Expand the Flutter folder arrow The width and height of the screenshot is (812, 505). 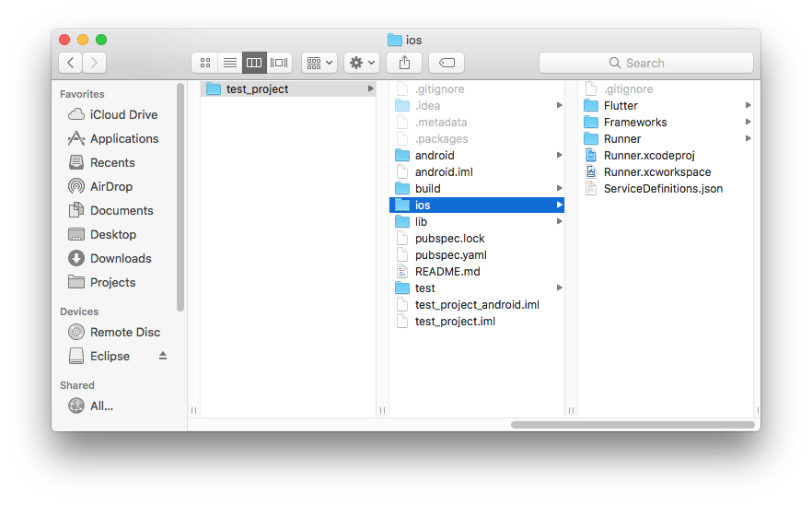point(748,106)
